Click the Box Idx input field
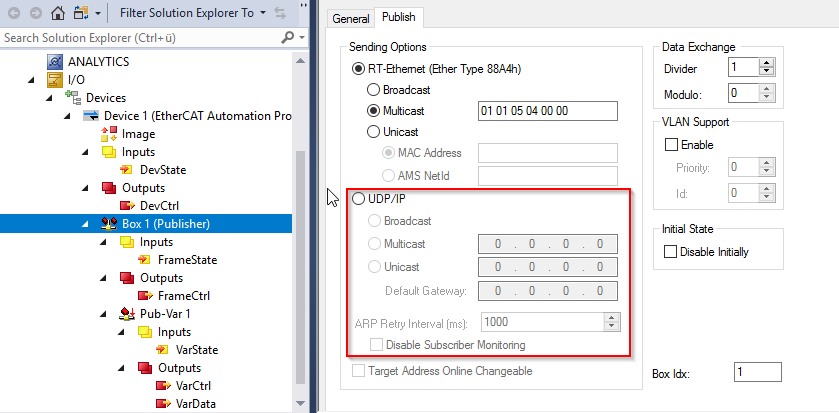The width and height of the screenshot is (839, 413). pyautogui.click(x=758, y=372)
